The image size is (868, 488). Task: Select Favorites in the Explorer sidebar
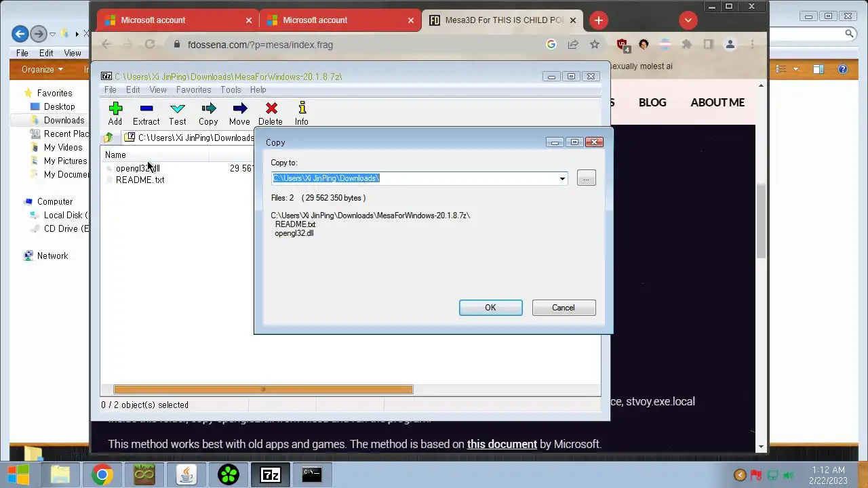pos(54,94)
